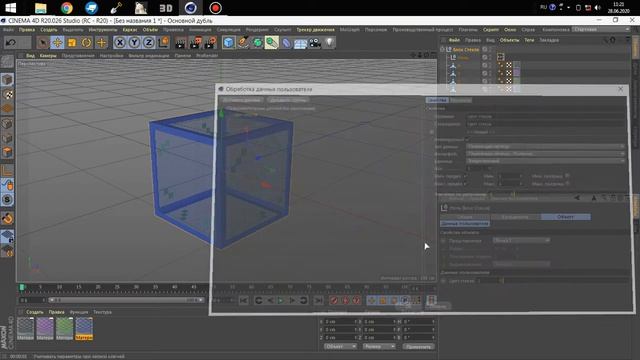
Task: Click the Применить button
Action: (418, 347)
